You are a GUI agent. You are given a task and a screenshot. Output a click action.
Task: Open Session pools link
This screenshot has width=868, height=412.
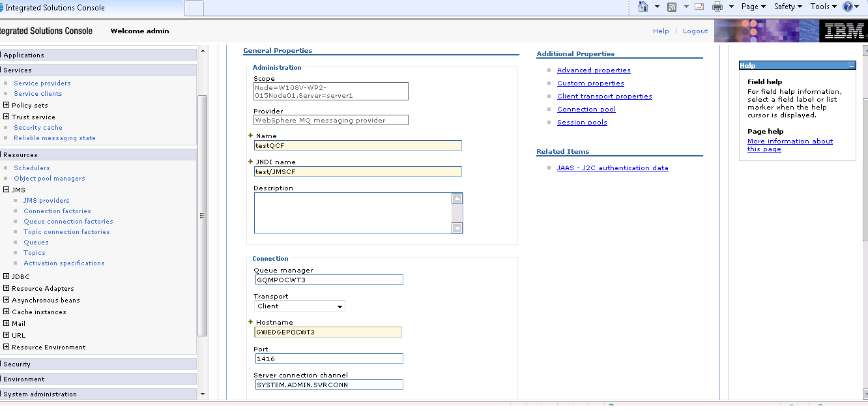pyautogui.click(x=582, y=123)
